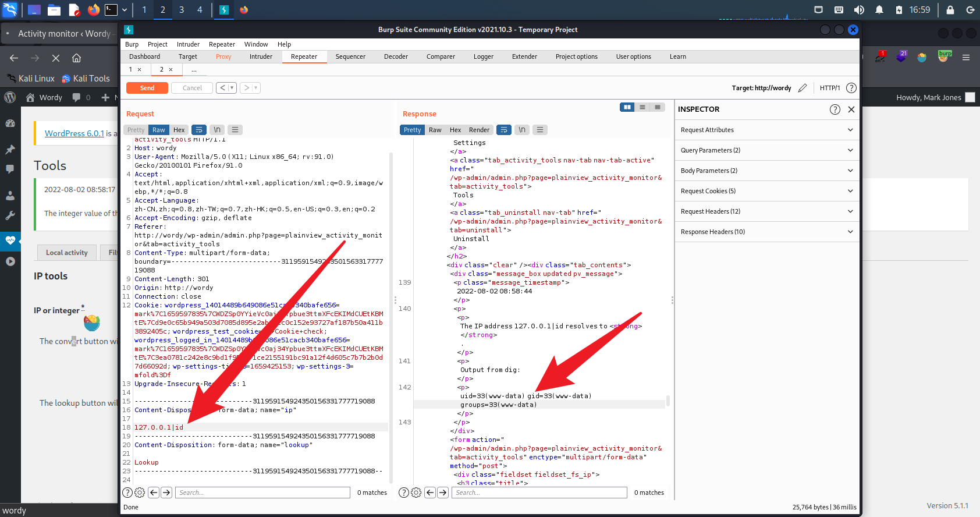Viewport: 980px width, 517px height.
Task: Open Response search settings gear
Action: point(416,493)
